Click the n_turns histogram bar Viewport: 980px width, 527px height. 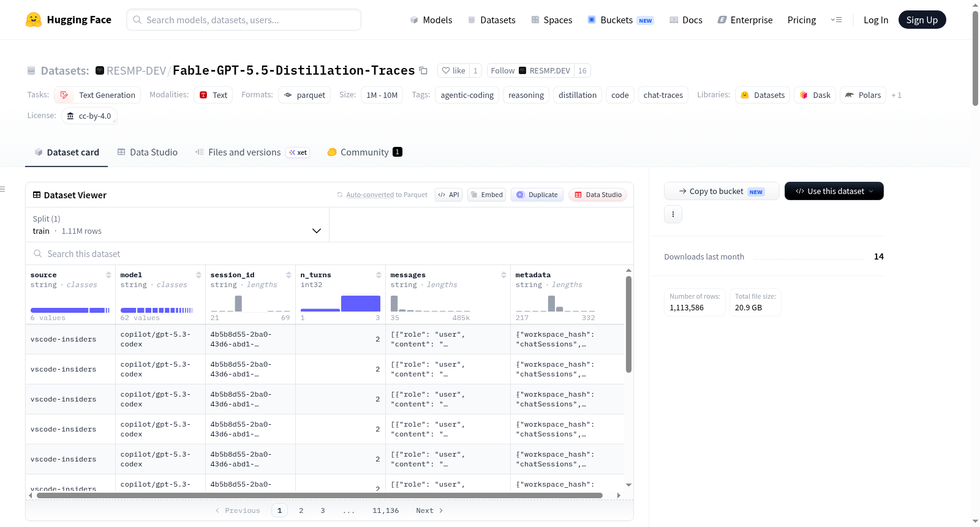[360, 304]
